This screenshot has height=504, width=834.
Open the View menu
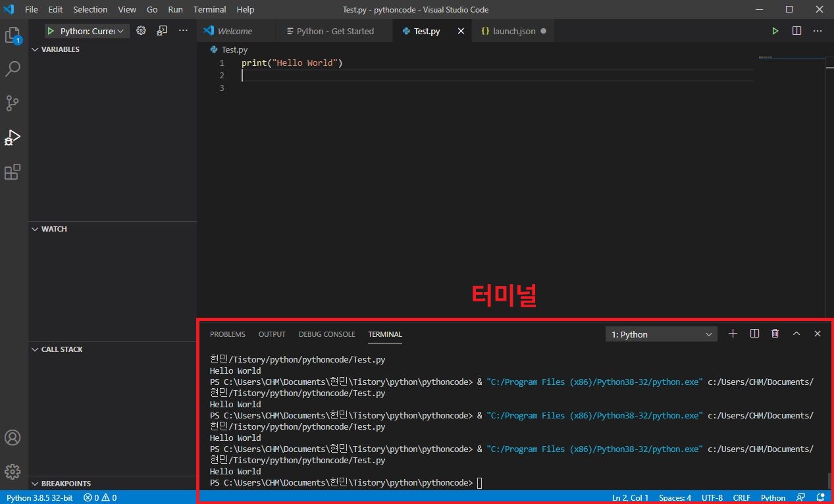(x=127, y=9)
